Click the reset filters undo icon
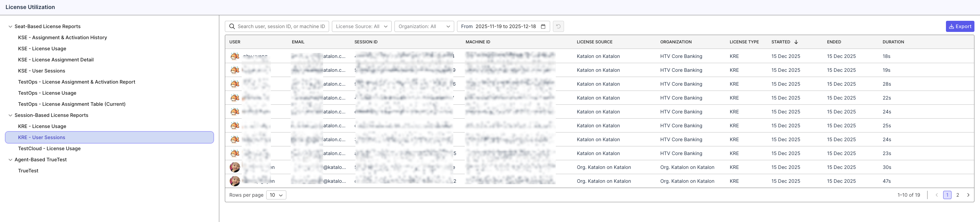Screen dimensions: 980x222 (x=558, y=26)
